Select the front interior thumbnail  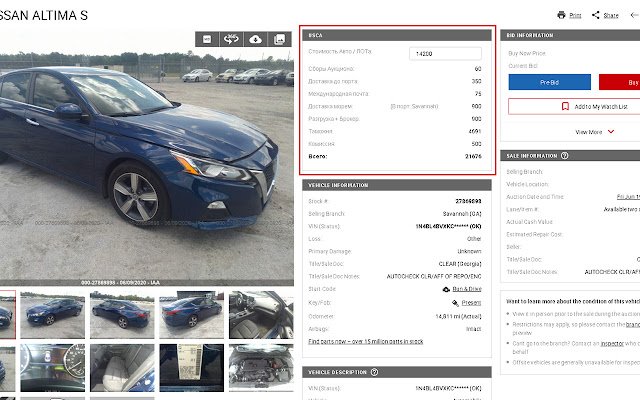click(261, 315)
